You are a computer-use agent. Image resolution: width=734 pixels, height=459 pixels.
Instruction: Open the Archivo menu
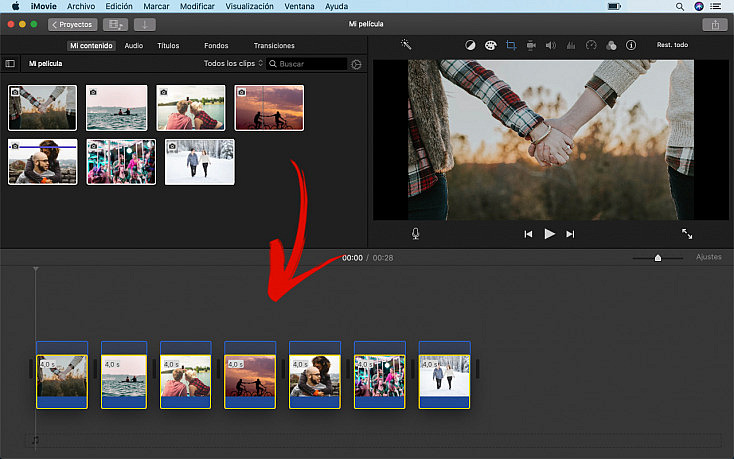tap(81, 6)
